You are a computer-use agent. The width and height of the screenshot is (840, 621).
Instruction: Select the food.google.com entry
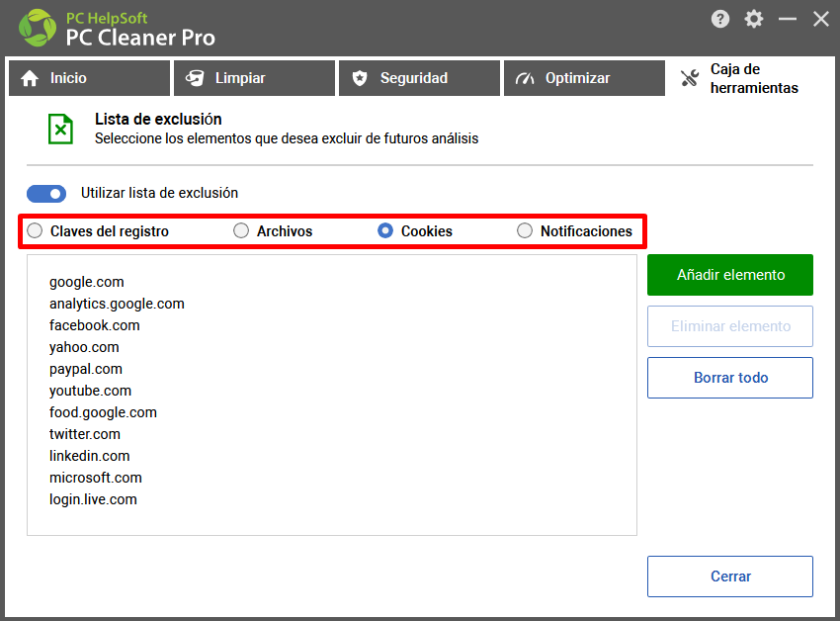tap(104, 412)
